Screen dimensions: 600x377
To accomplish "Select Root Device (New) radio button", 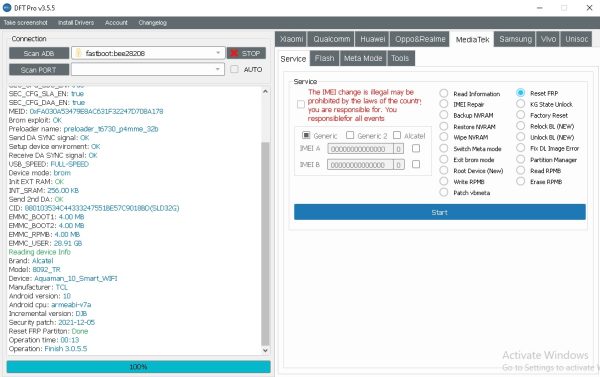I will (443, 170).
